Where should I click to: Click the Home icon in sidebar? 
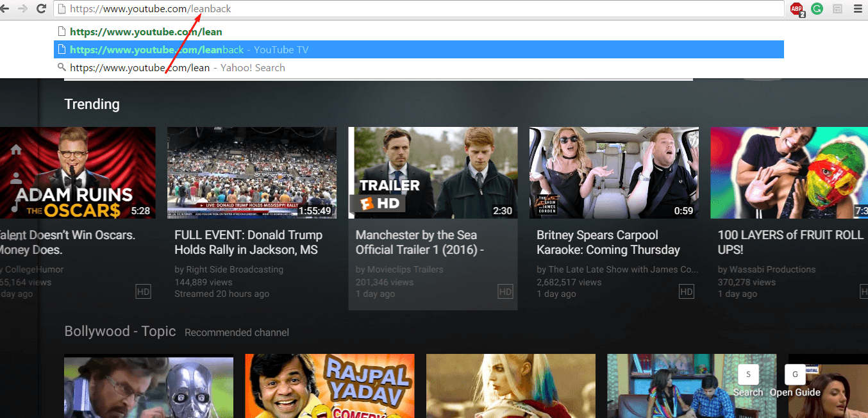pyautogui.click(x=16, y=149)
